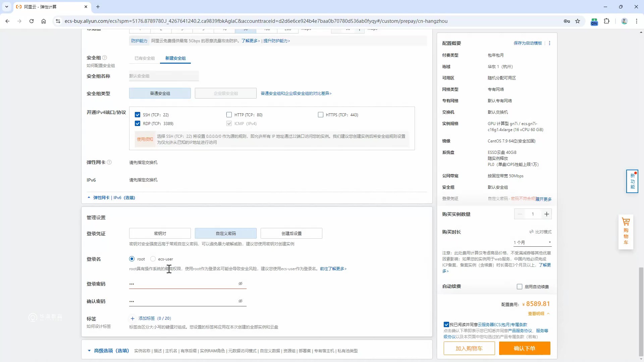644x362 pixels.
Task: Show the 确认密码 with eye icon
Action: pyautogui.click(x=240, y=301)
